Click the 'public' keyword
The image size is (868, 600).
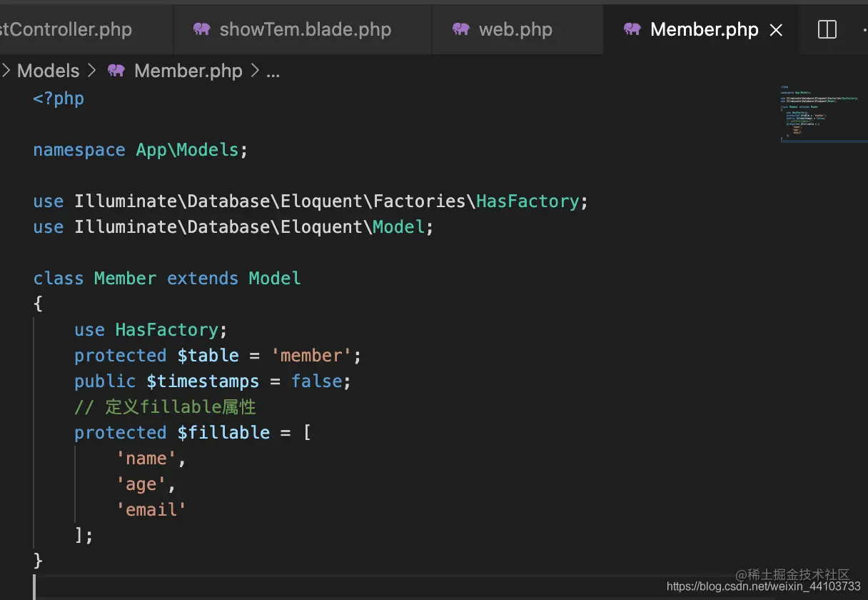coord(105,381)
